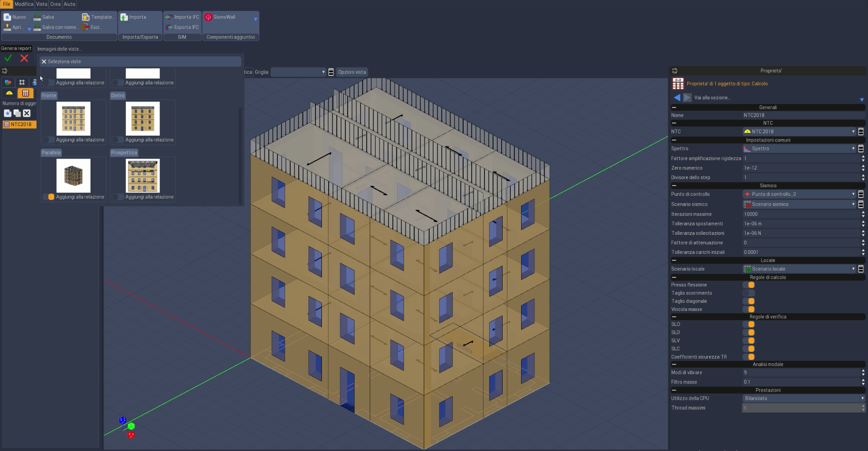This screenshot has width=868, height=451.
Task: Click the blue back arrow in Proprieta'
Action: (x=677, y=97)
